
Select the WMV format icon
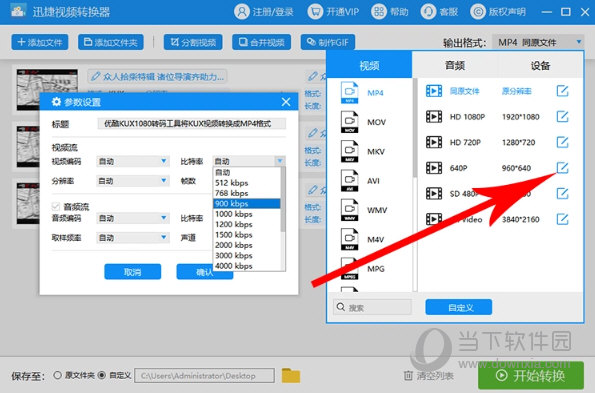pyautogui.click(x=349, y=210)
